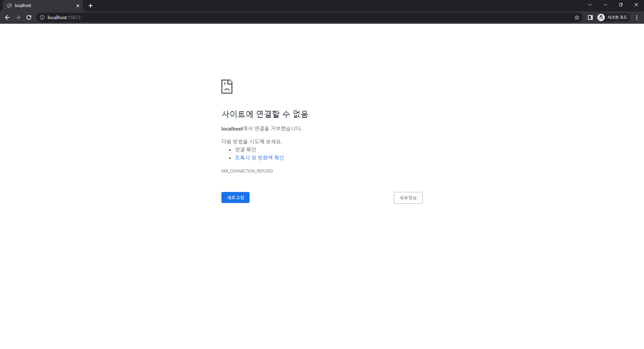Toggle the bookmark star for this page

tap(577, 17)
